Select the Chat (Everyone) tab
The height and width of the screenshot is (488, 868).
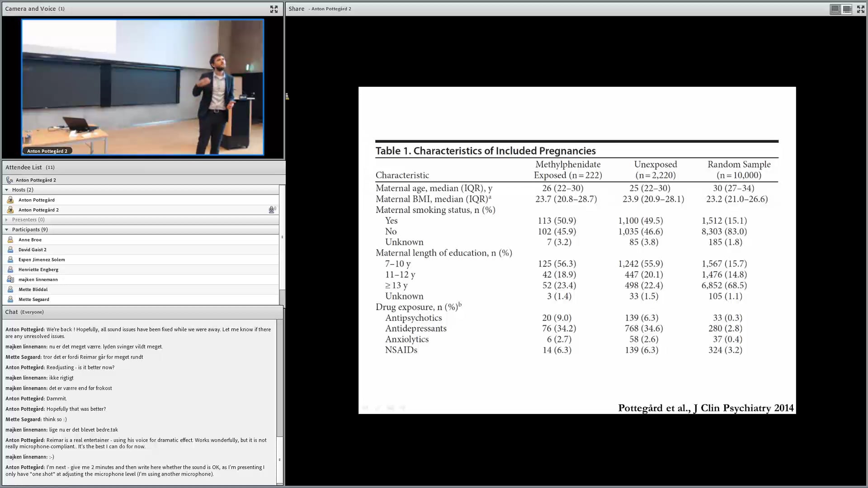click(24, 312)
